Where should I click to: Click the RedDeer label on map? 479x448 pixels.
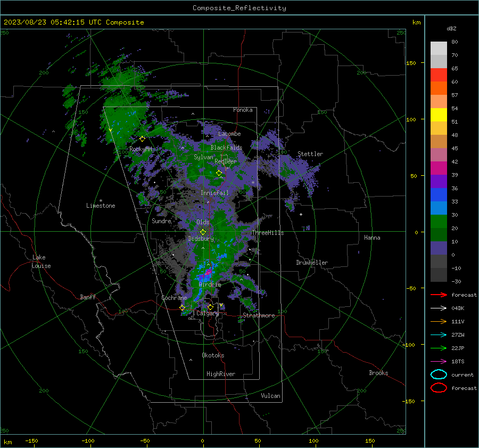click(226, 161)
